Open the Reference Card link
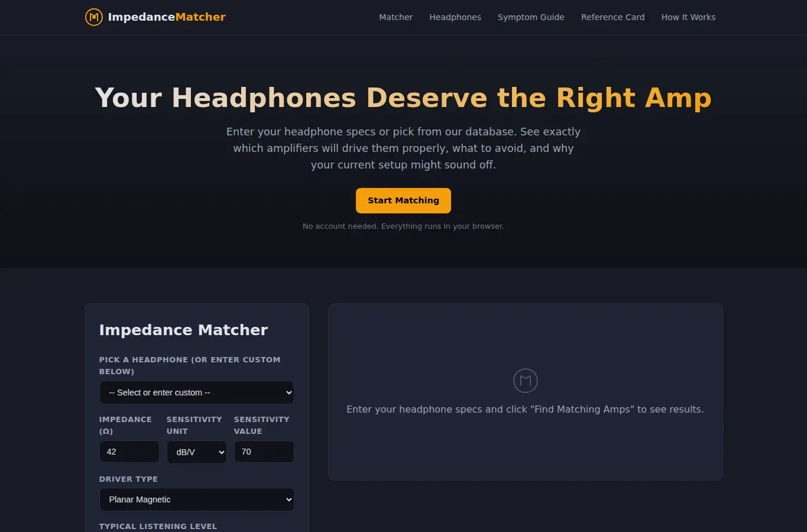Screen dimensions: 807x532 (612, 17)
